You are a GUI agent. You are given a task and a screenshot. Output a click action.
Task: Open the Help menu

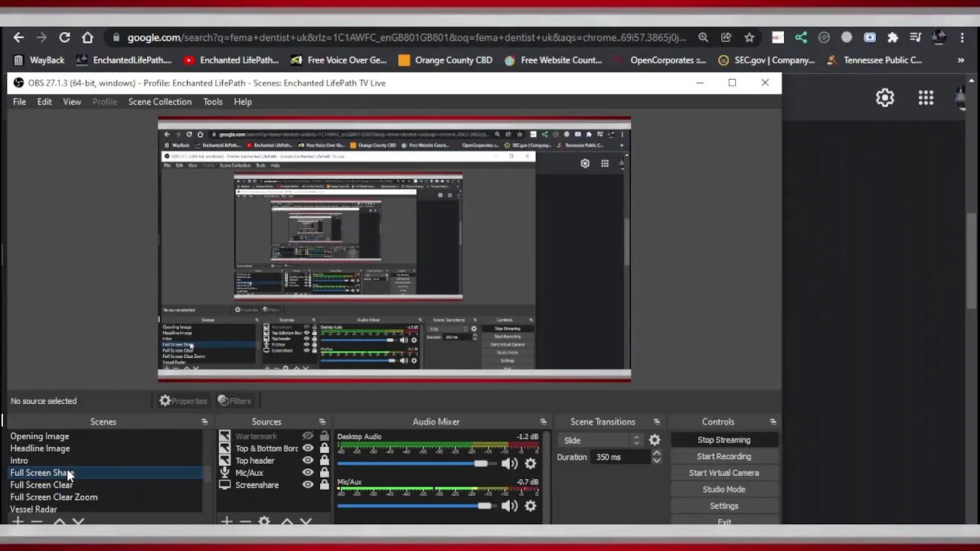click(243, 102)
